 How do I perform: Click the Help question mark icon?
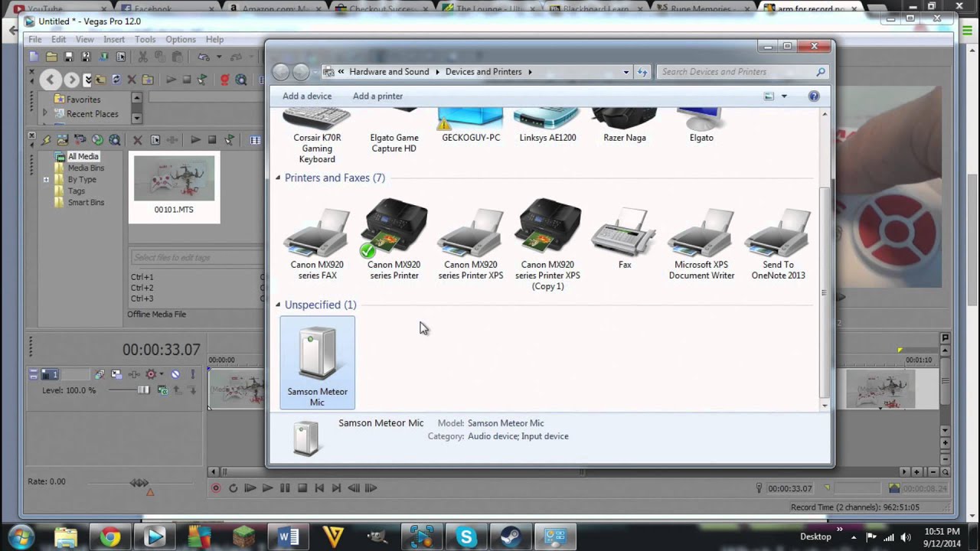(x=814, y=96)
